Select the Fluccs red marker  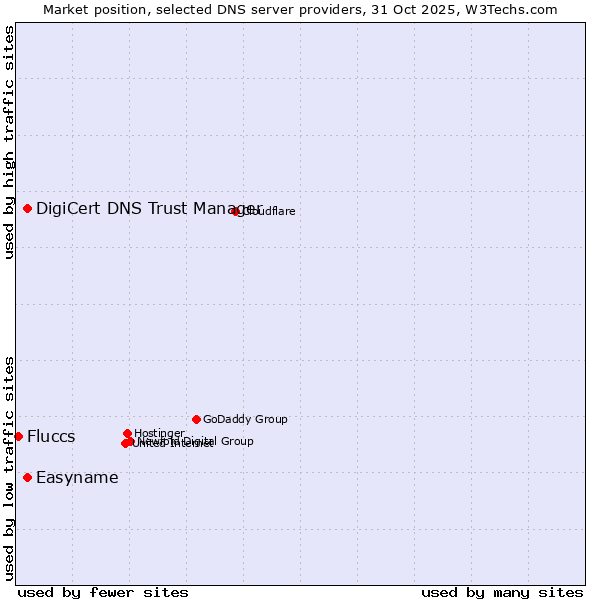tap(18, 436)
